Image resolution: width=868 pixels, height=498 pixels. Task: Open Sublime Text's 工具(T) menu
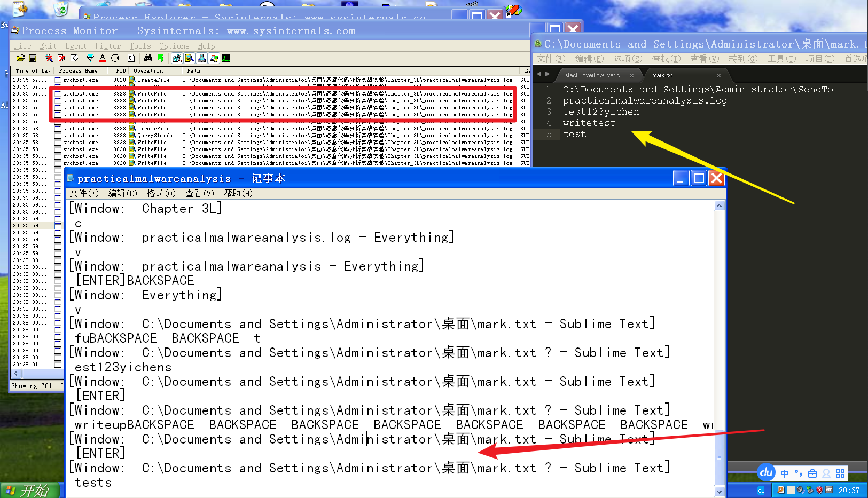[782, 59]
